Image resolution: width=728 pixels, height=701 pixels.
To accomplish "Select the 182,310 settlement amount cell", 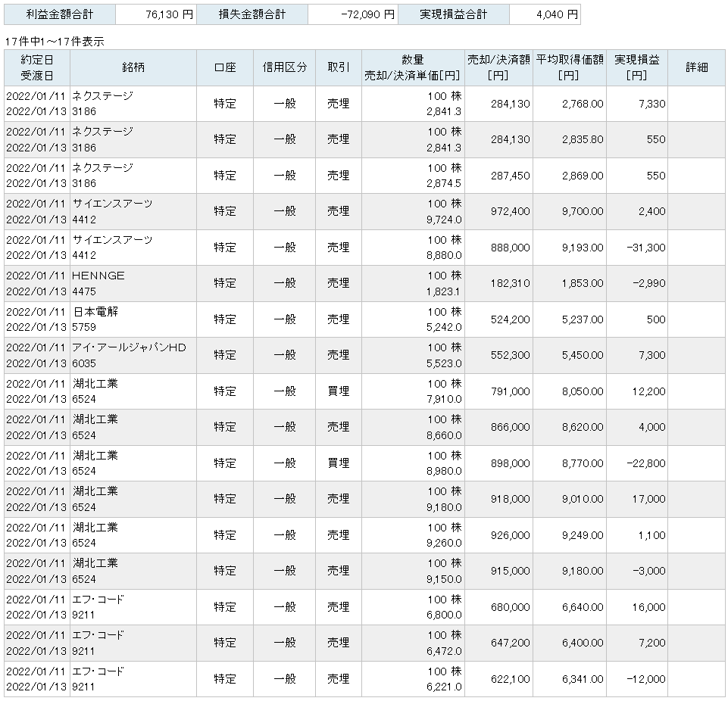I will point(499,283).
